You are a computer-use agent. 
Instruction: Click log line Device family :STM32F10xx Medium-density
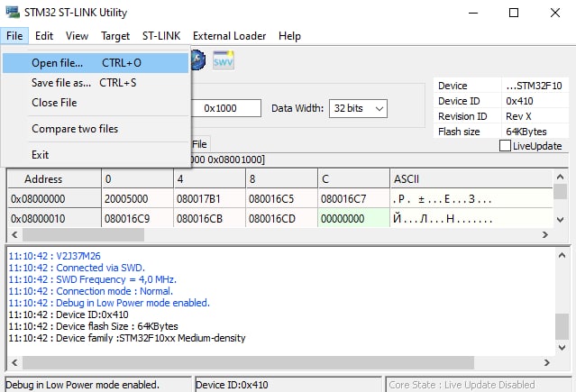pyautogui.click(x=127, y=338)
